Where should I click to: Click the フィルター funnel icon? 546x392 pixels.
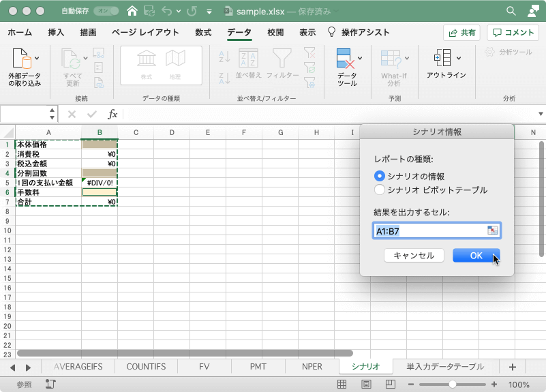click(x=282, y=58)
